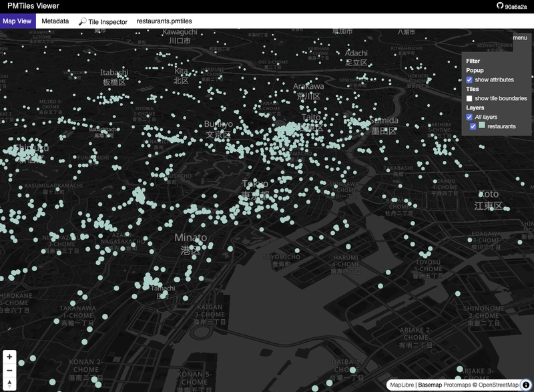
Task: Open the Protomaps basemap link
Action: click(457, 385)
